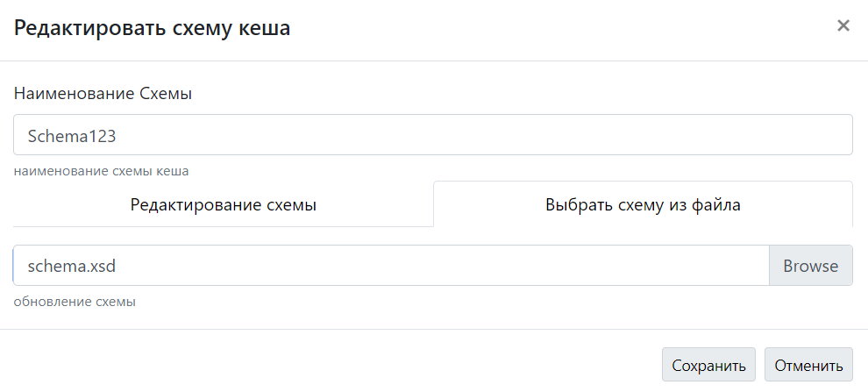This screenshot has height=392, width=868.
Task: Click the Browse file button
Action: click(810, 266)
